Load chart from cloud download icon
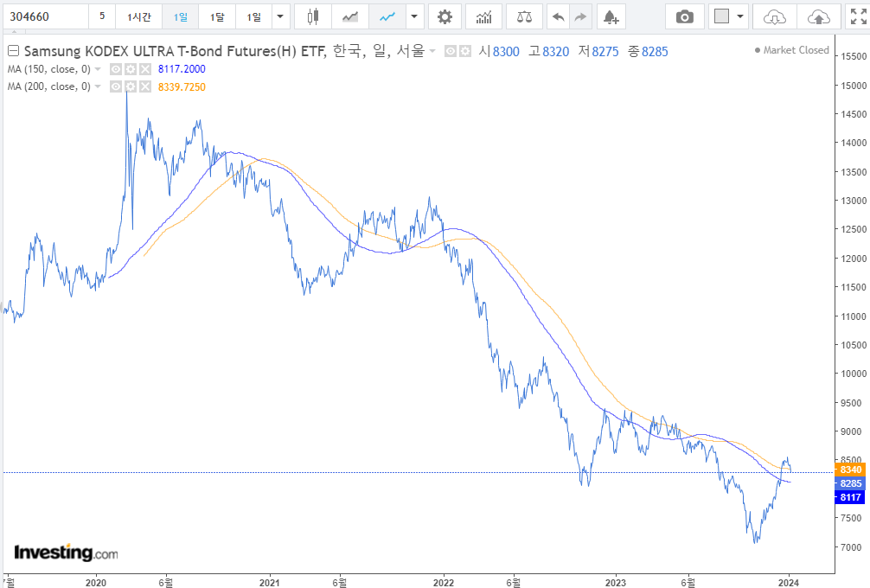870x588 pixels. pyautogui.click(x=775, y=16)
